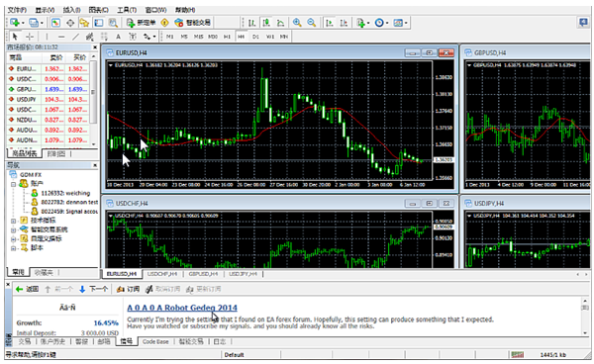This screenshot has width=594, height=364.
Task: Switch chart to candlestick display
Action: [x=266, y=23]
